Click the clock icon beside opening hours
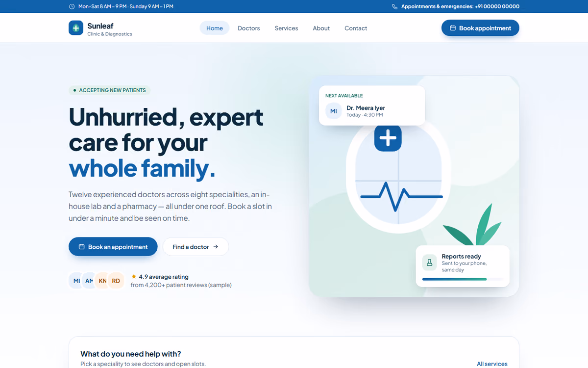The image size is (588, 368). pyautogui.click(x=72, y=7)
